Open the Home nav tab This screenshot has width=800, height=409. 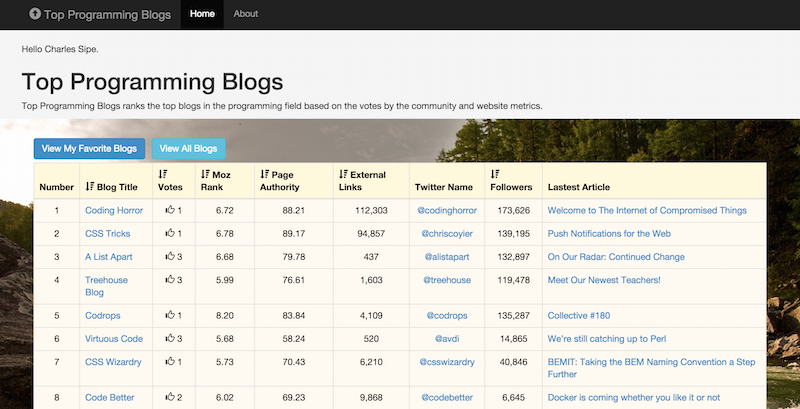pos(202,14)
